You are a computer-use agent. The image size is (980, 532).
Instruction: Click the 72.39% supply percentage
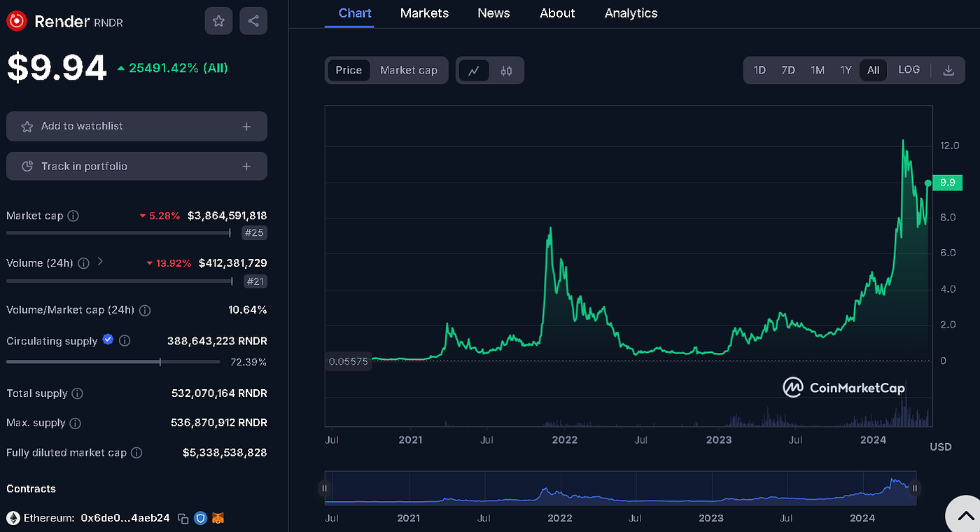248,362
